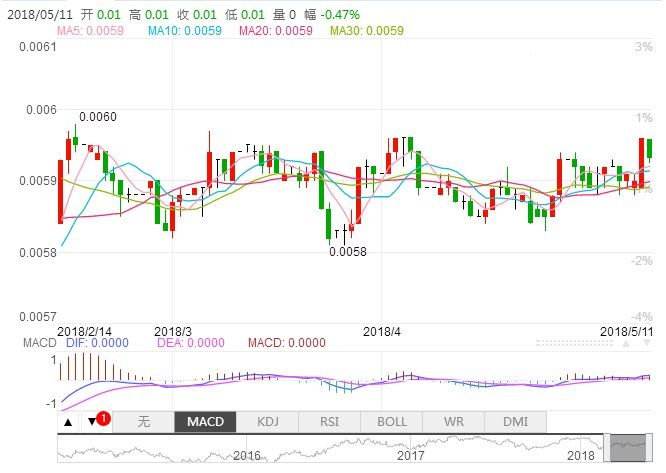Click the 2018/4 date axis label

(x=382, y=332)
